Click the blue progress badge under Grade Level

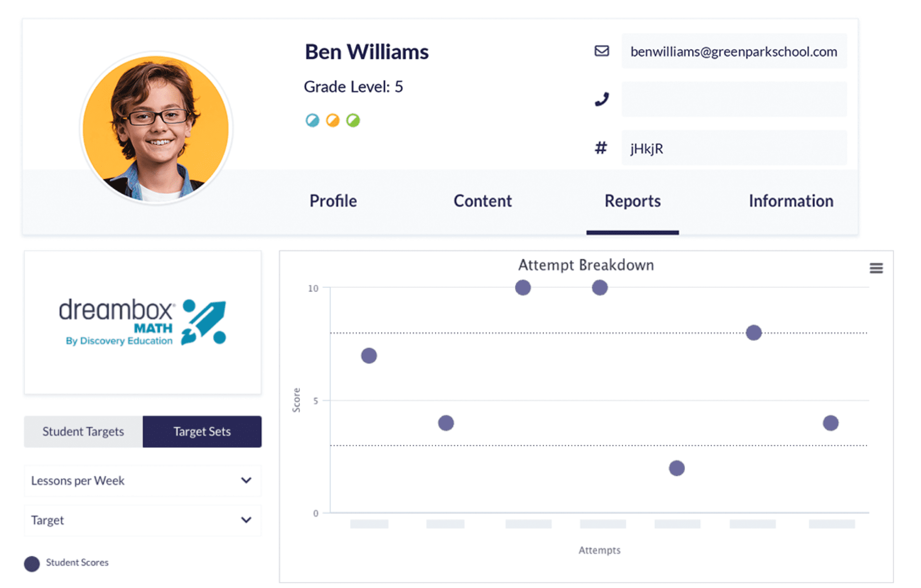click(312, 120)
